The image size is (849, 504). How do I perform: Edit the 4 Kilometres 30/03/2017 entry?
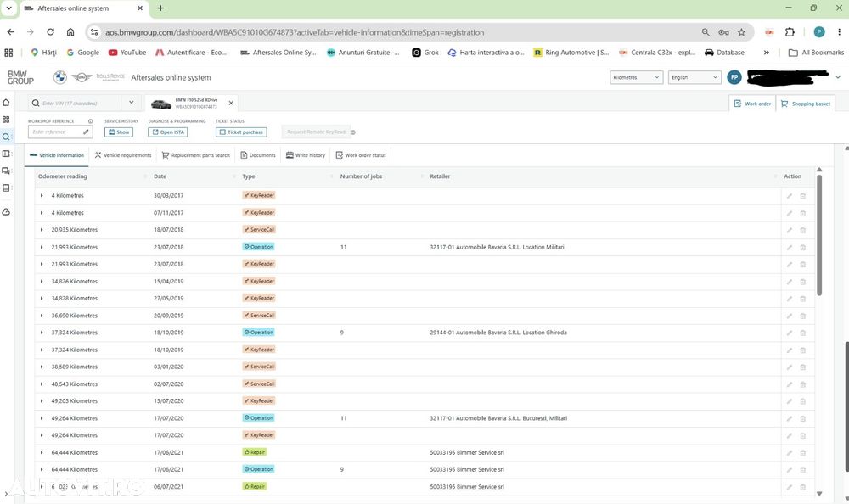pos(790,196)
